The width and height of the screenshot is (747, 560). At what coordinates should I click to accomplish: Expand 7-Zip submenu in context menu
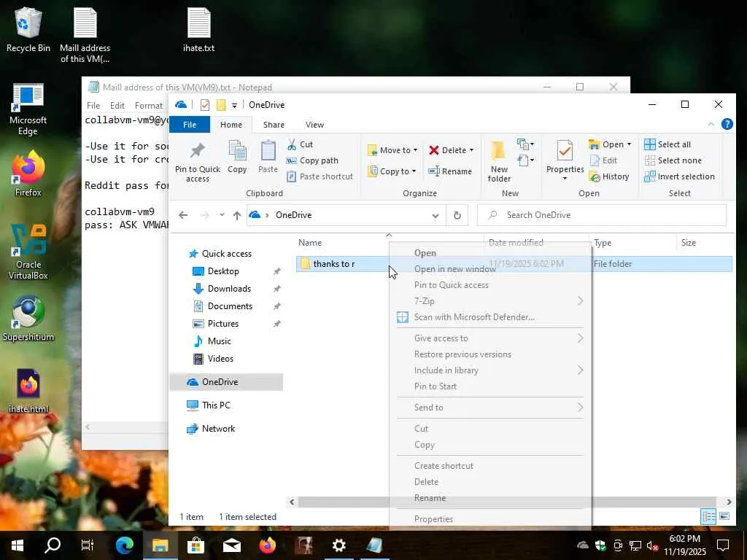point(489,301)
